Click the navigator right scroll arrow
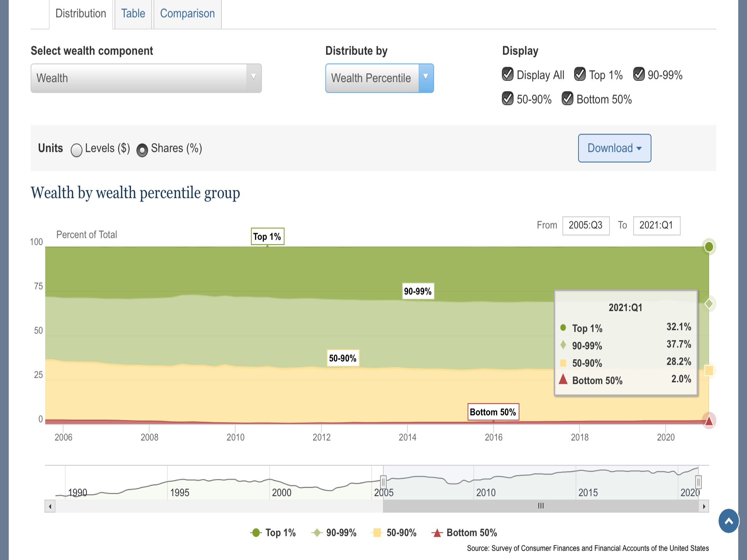This screenshot has height=560, width=747. point(704,506)
